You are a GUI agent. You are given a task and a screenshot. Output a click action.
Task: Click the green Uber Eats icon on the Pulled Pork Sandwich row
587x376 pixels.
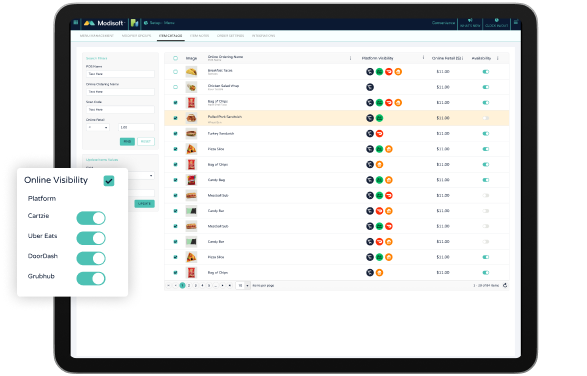click(379, 118)
